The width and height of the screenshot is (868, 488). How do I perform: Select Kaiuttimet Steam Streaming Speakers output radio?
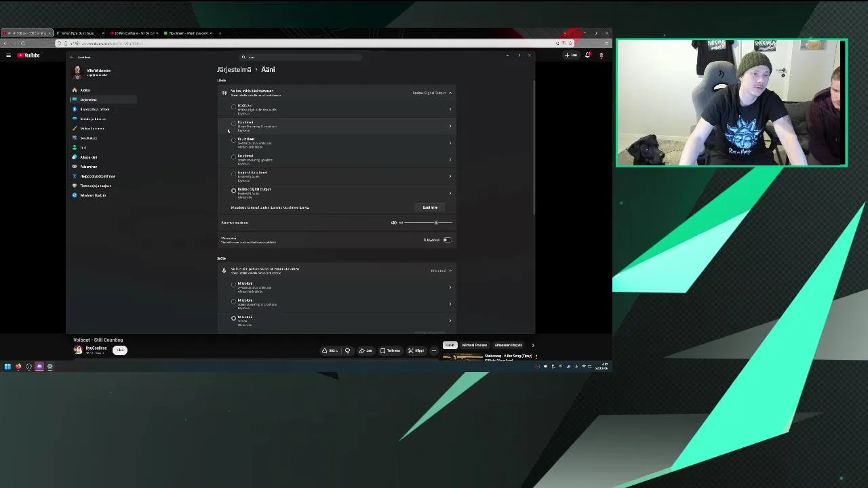(234, 157)
